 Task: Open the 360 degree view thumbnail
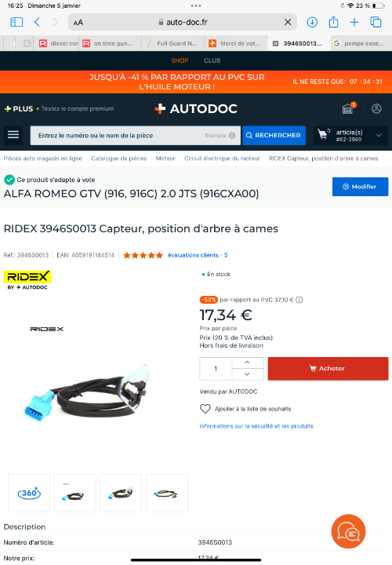(29, 493)
